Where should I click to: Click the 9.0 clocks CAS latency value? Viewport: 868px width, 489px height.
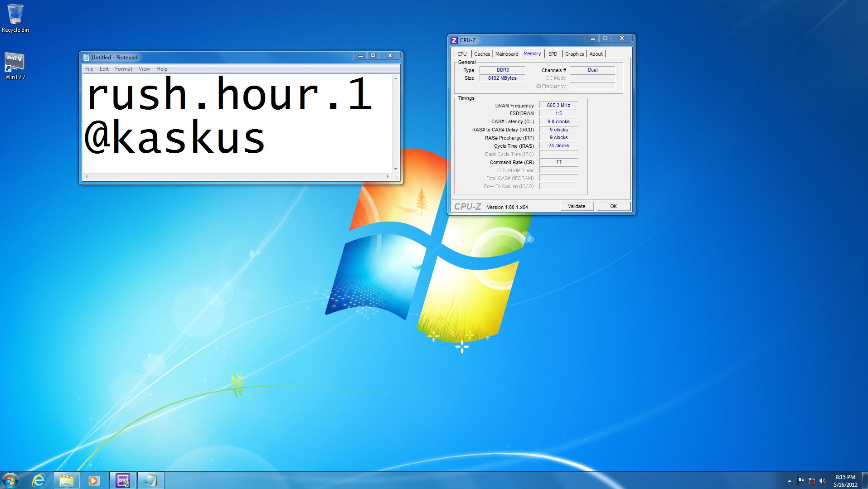pyautogui.click(x=558, y=121)
